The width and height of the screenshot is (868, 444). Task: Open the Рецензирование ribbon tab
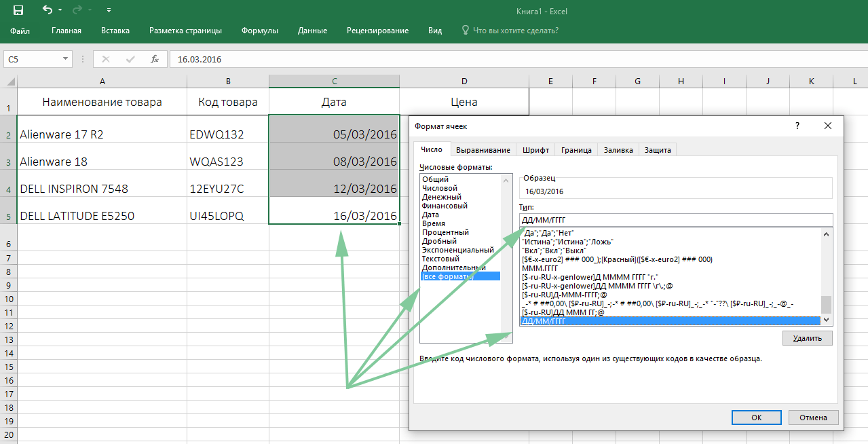click(x=377, y=31)
